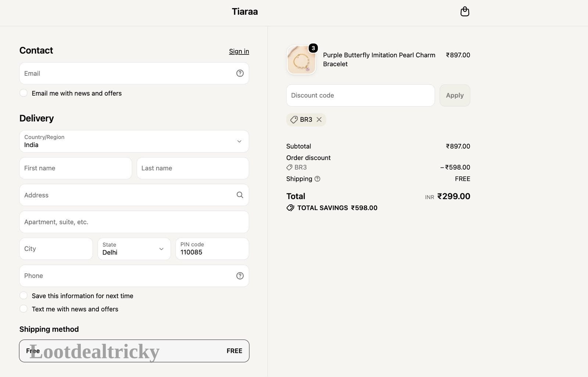Click the Email field help icon
Image resolution: width=588 pixels, height=377 pixels.
(240, 73)
